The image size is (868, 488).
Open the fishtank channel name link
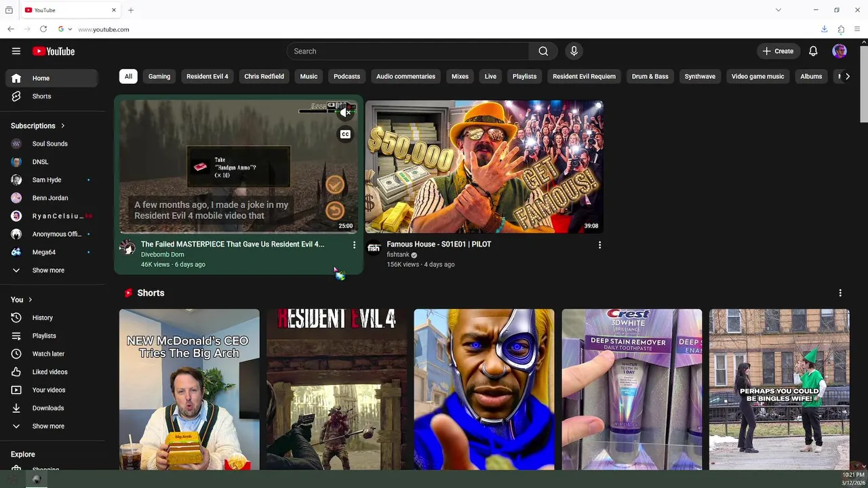click(398, 255)
